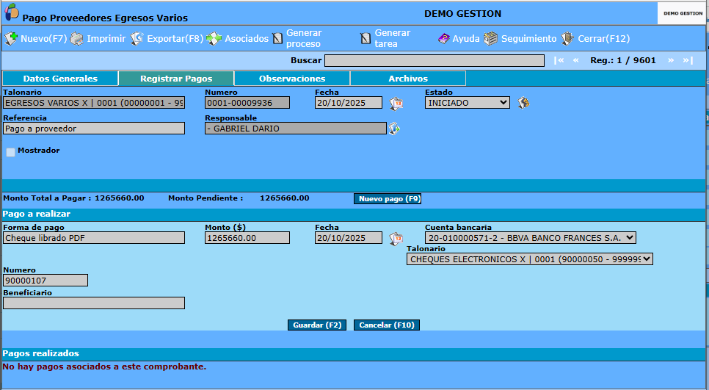
Task: Click in the Buscar search field
Action: [x=434, y=61]
